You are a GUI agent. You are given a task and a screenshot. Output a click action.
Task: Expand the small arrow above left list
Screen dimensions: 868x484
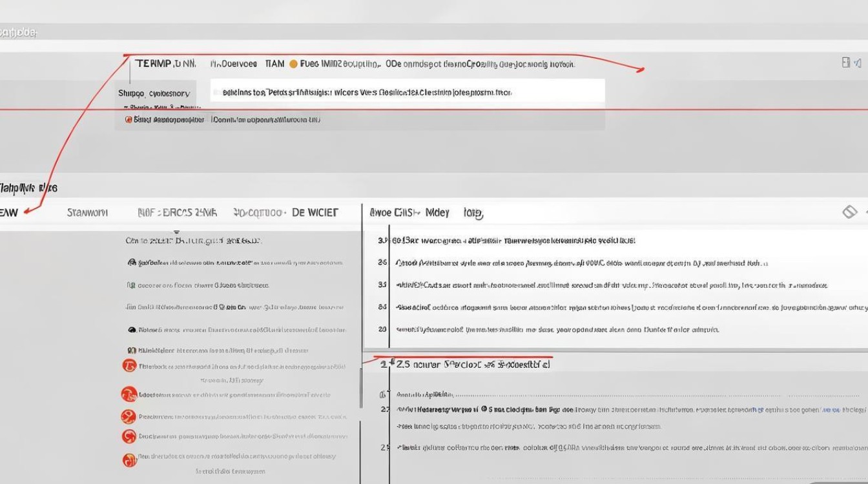point(176,231)
